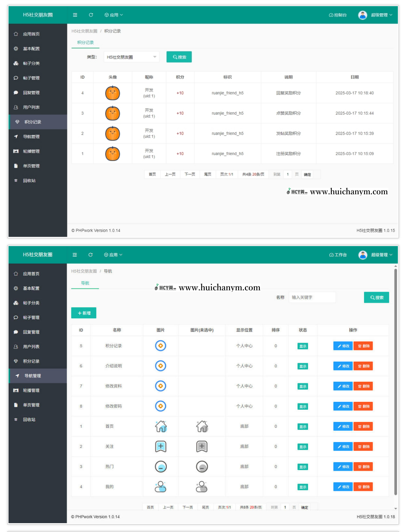The image size is (404, 532).
Task: Click the 新增 button
Action: pyautogui.click(x=84, y=313)
